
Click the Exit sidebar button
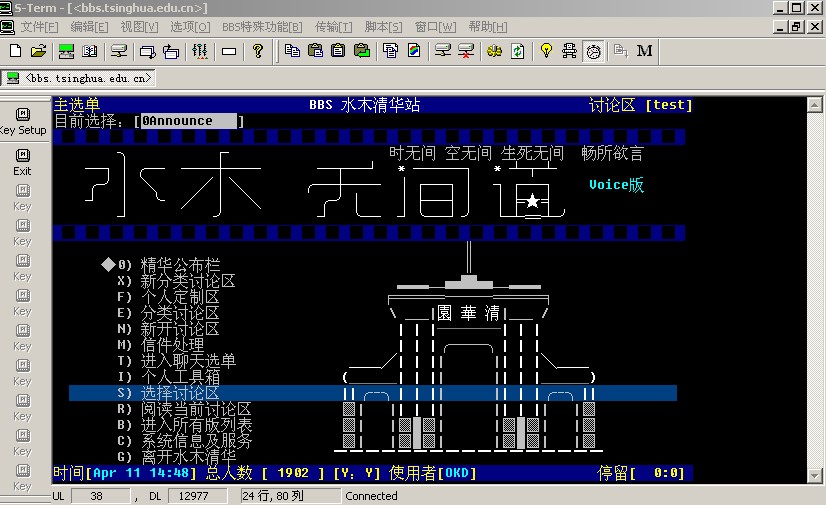(22, 162)
